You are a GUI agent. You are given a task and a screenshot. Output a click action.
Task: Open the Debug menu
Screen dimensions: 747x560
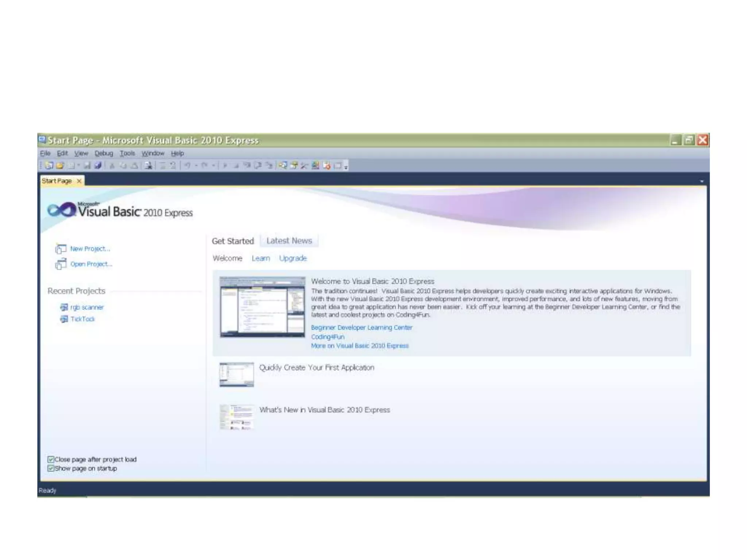pos(104,153)
